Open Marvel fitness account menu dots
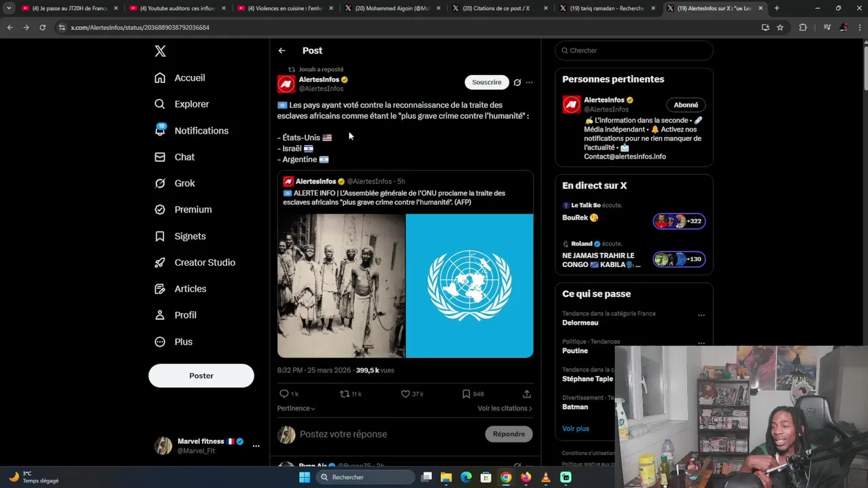This screenshot has height=488, width=868. (x=256, y=446)
